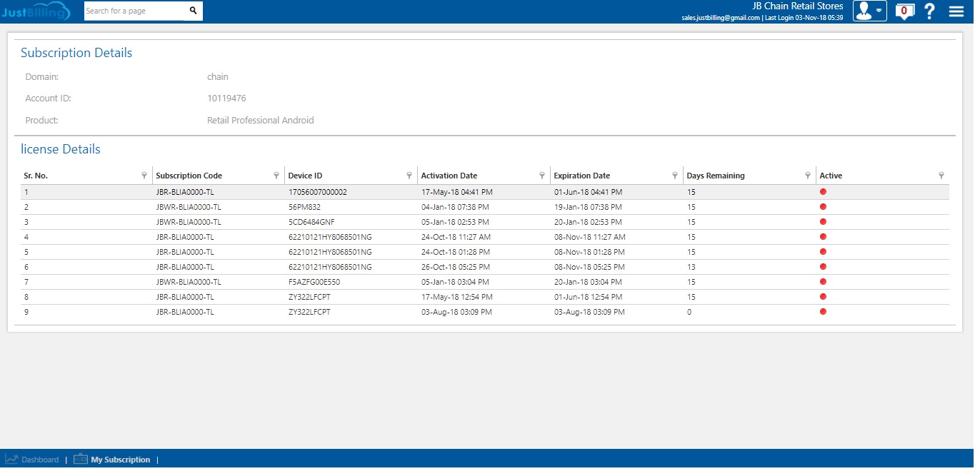Click expiration date 19-Jan-18 07:38 PM

coord(588,207)
